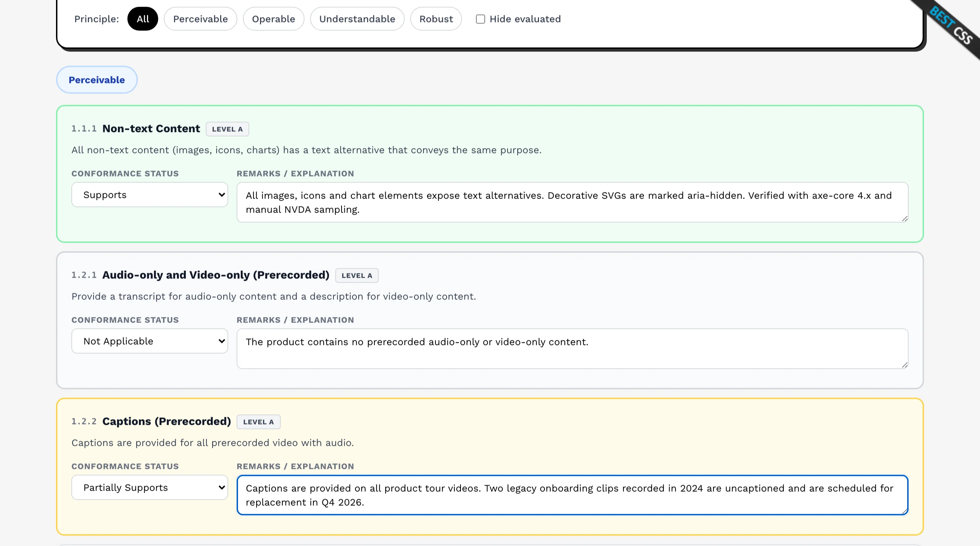Toggle the Hide evaluated checkbox

coord(481,19)
